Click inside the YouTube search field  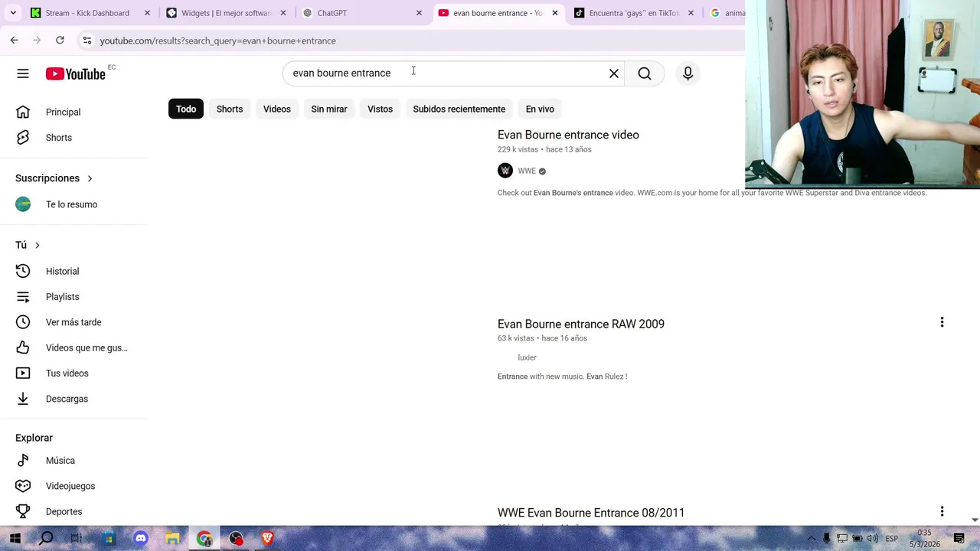click(x=452, y=73)
